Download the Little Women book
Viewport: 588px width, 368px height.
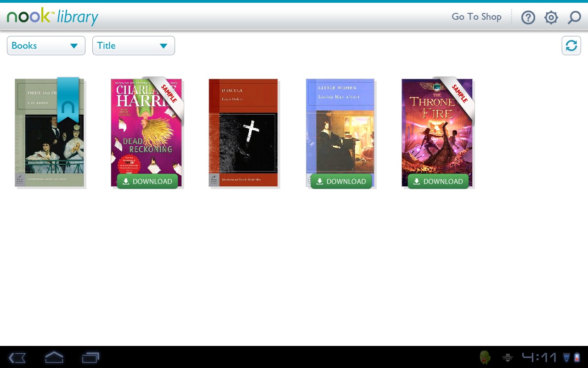pyautogui.click(x=341, y=181)
